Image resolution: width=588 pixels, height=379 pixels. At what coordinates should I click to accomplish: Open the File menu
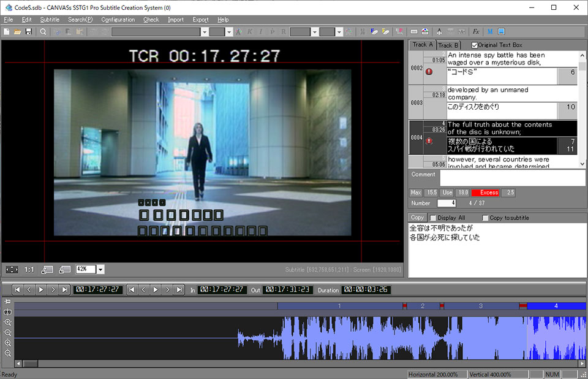8,20
